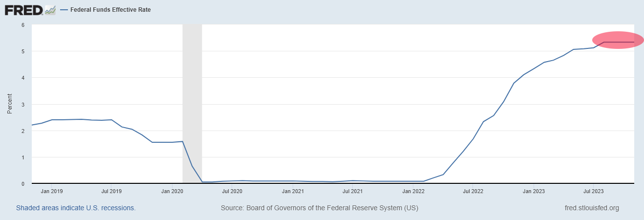
Task: Click the 'Jan 2020' axis label
Action: pyautogui.click(x=172, y=191)
